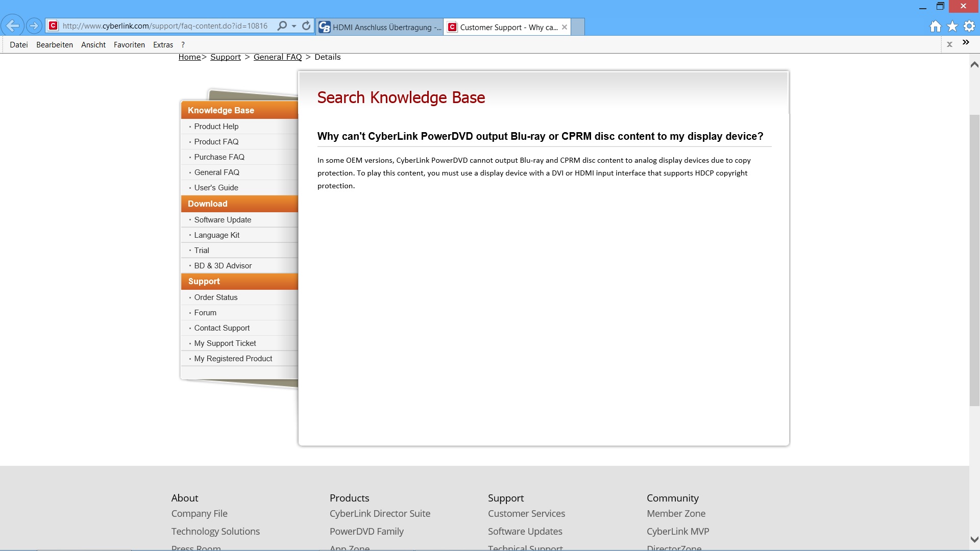
Task: Click the search magnifier in address bar
Action: 282,26
